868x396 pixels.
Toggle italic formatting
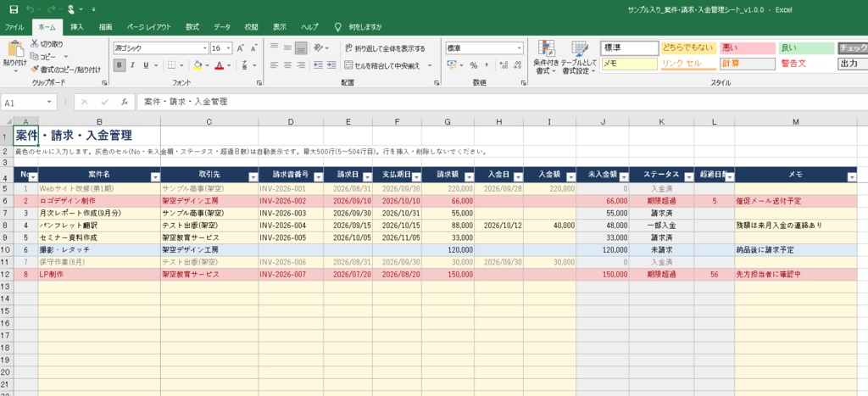click(133, 65)
